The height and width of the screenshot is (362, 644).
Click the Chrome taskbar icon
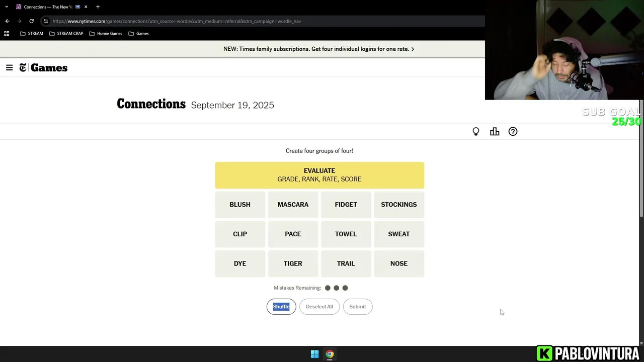click(330, 354)
